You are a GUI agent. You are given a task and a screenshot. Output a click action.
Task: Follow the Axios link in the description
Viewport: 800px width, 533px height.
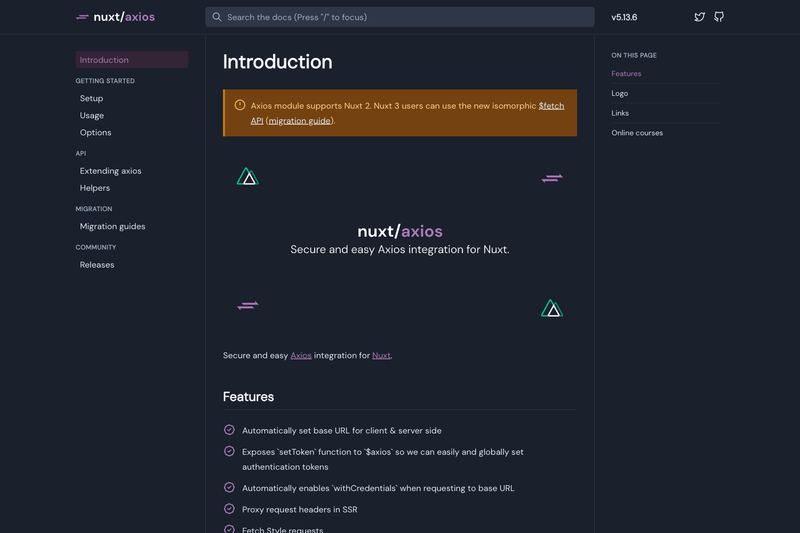(x=301, y=356)
